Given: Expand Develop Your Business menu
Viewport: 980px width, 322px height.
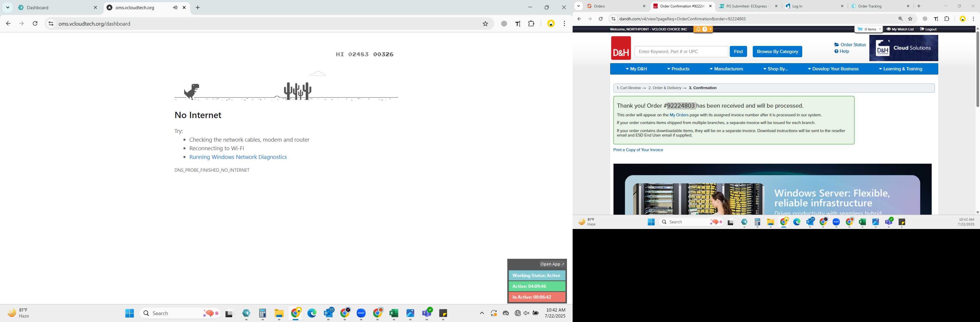Looking at the screenshot, I should click(833, 69).
